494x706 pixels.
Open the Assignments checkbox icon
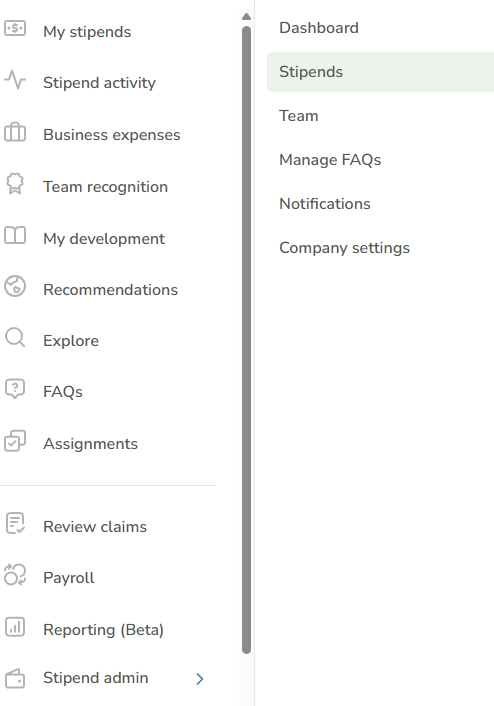coord(15,441)
